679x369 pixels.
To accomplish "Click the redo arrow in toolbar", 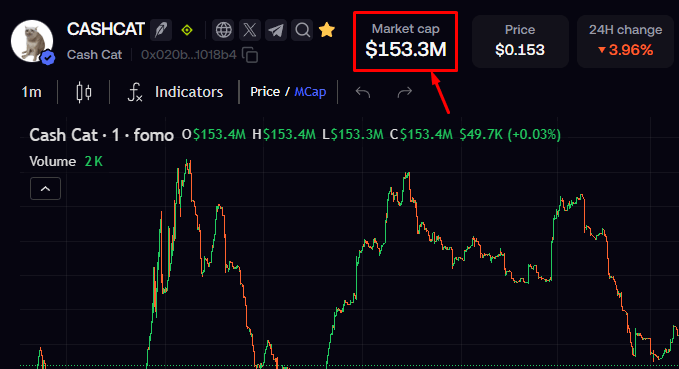I will (x=405, y=92).
